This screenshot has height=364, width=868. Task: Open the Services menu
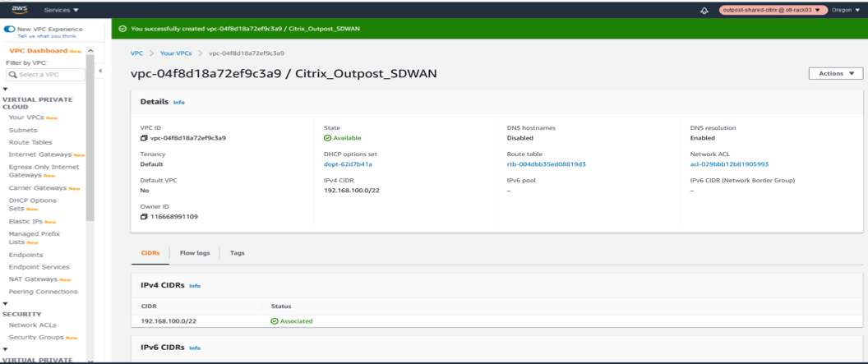pos(62,10)
